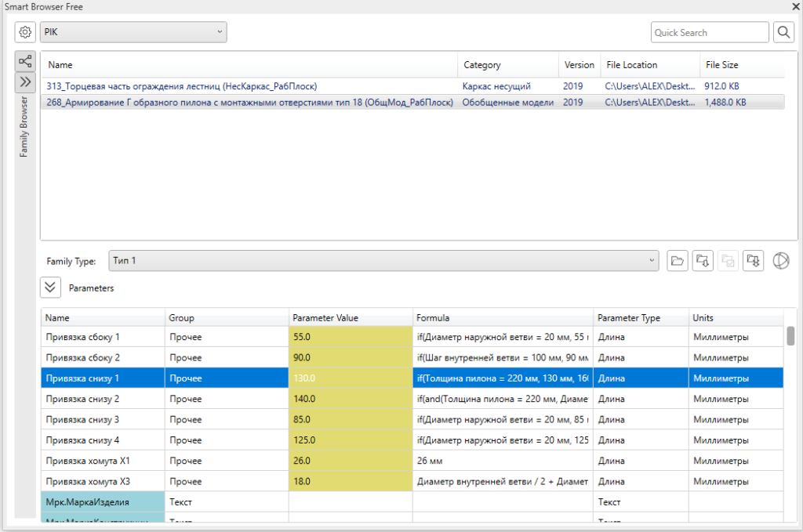Click the load and place family icon

[753, 261]
